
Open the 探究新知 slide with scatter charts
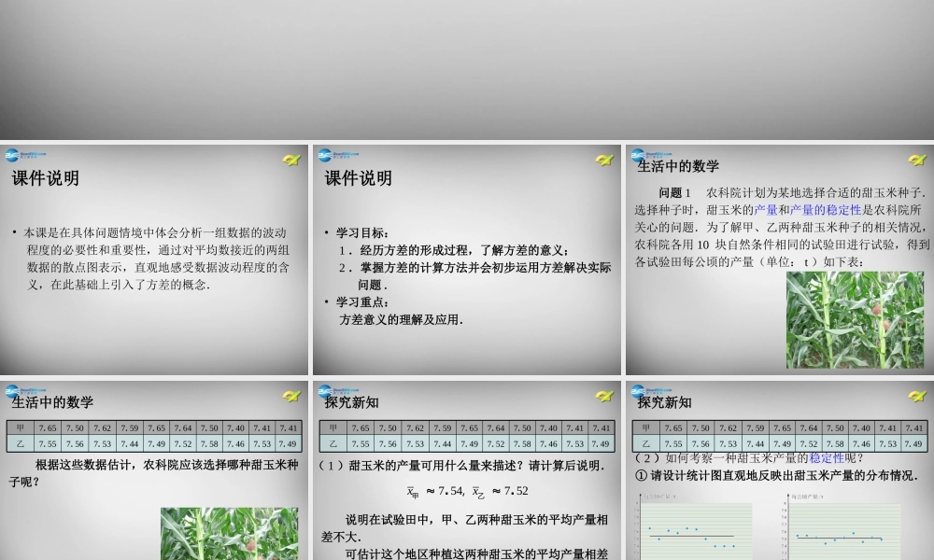click(780, 470)
